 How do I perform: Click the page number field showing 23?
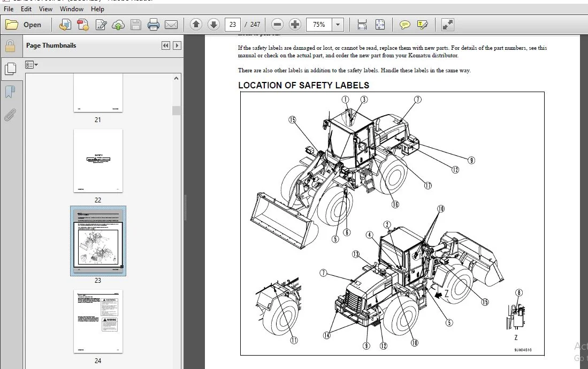(233, 25)
